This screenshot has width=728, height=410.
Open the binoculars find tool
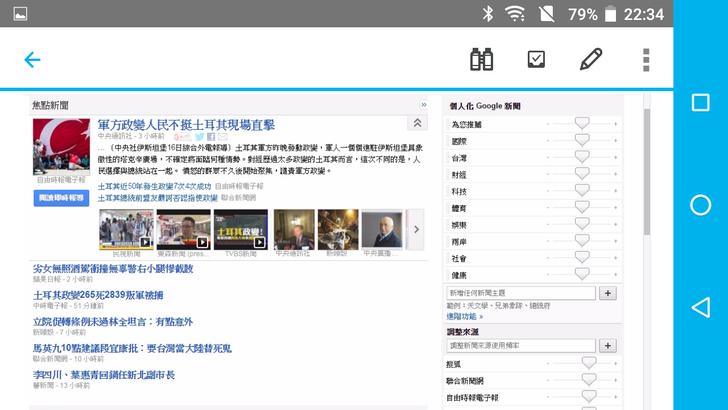482,60
